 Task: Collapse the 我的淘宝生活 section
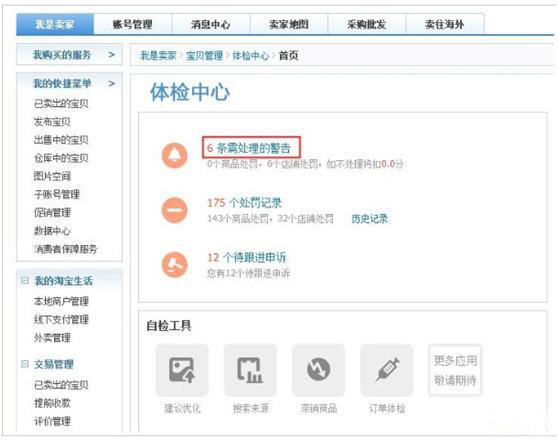[25, 281]
